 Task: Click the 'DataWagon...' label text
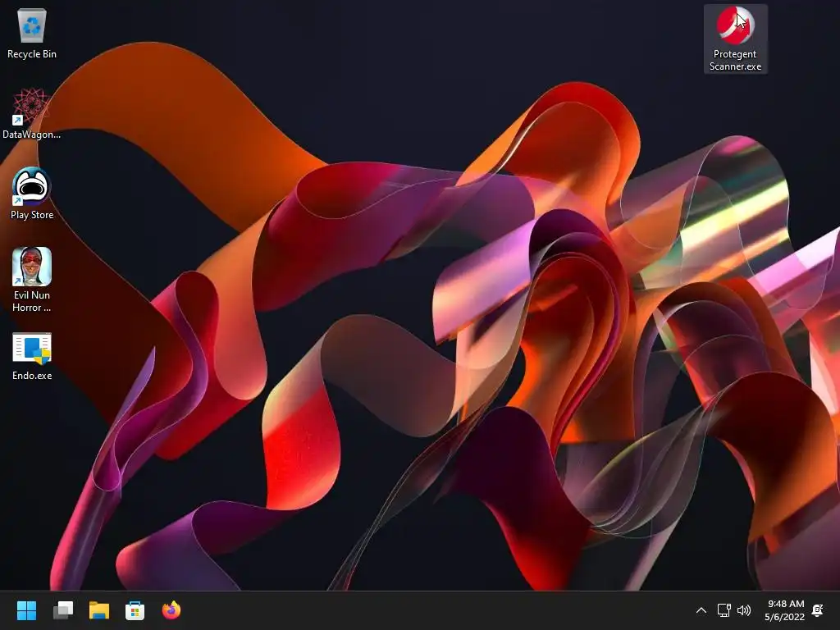click(32, 135)
